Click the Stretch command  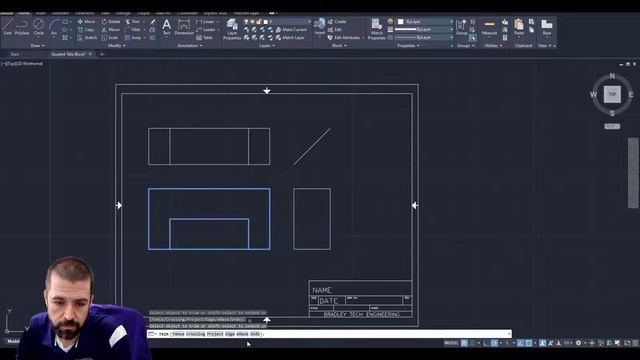click(87, 38)
